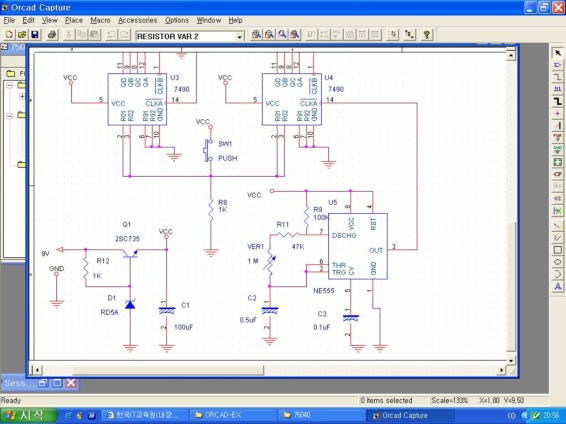
Task: Select the SW1 PUSH switch symbol
Action: coord(208,150)
